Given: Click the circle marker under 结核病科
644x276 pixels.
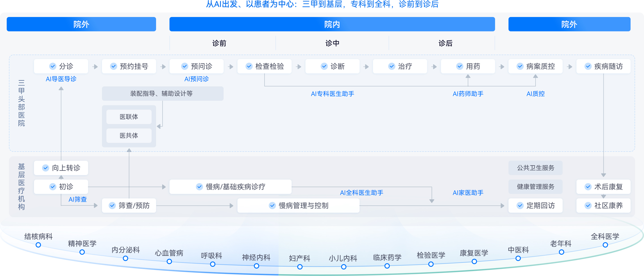Looking at the screenshot, I should click(38, 245).
